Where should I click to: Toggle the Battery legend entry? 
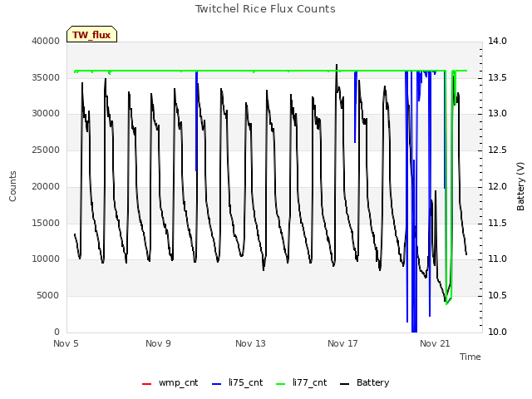[365, 382]
